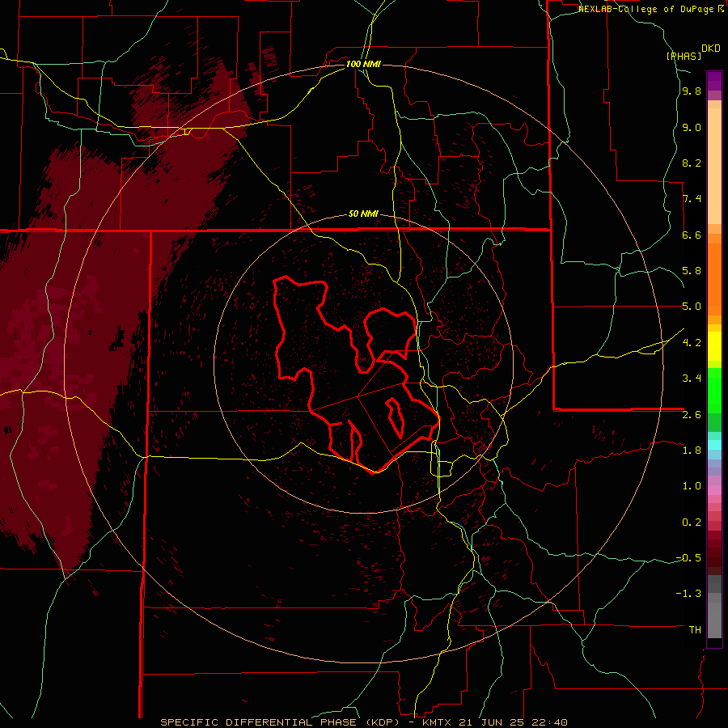Click the -0.5 legend value
This screenshot has width=728, height=728.
pyautogui.click(x=688, y=558)
